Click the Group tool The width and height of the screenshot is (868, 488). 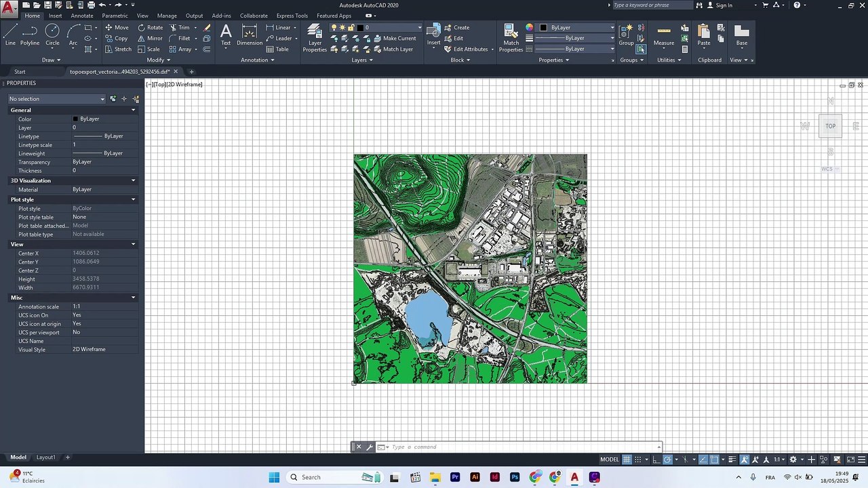[626, 35]
